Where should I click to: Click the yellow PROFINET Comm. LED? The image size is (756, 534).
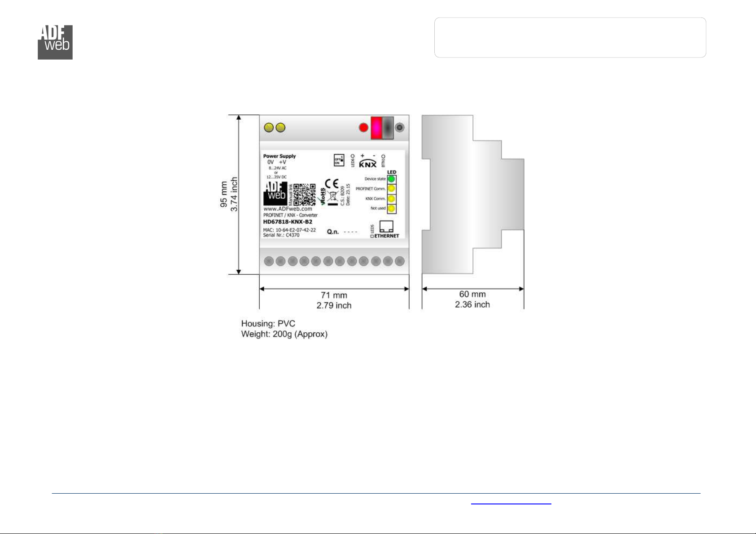[x=391, y=189]
